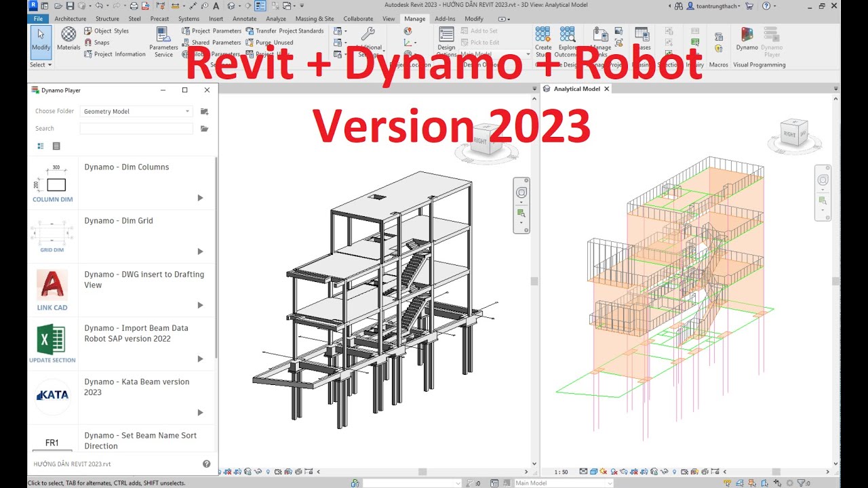
Task: Select the LINK CAD script thumbnail
Action: click(52, 291)
